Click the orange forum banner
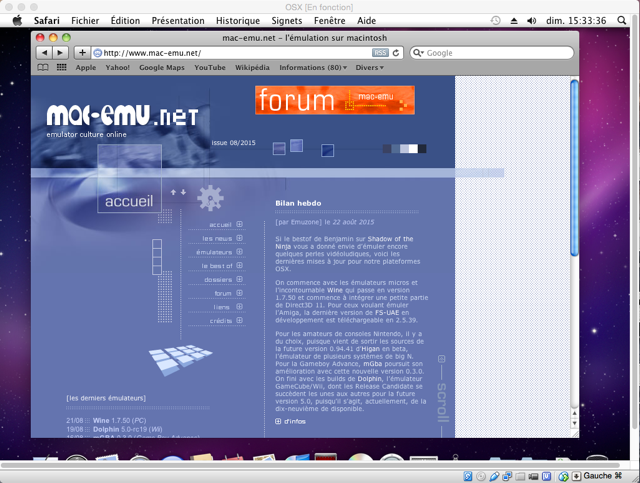Image resolution: width=640 pixels, height=483 pixels. pyautogui.click(x=335, y=100)
